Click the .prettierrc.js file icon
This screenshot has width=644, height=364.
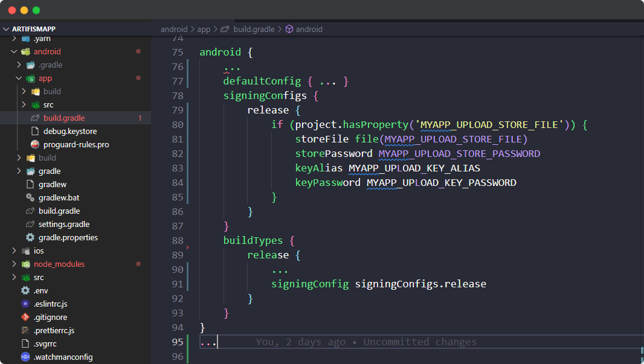tap(25, 330)
